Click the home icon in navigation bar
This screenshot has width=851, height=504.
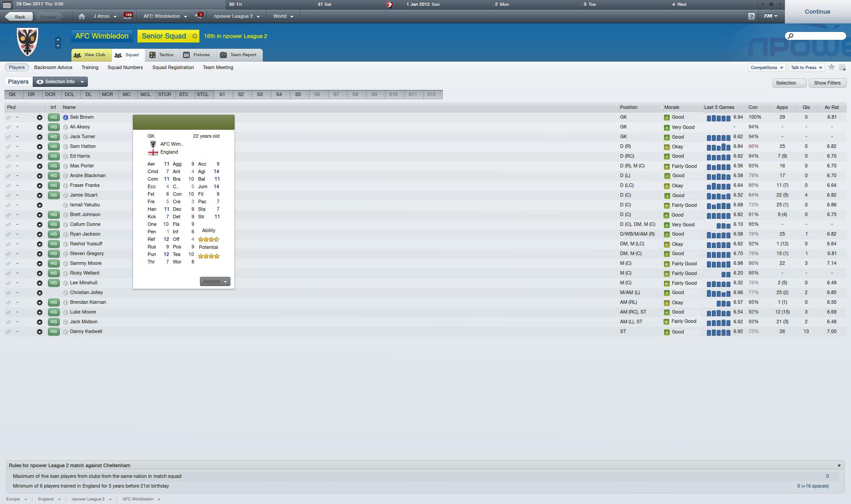pyautogui.click(x=82, y=16)
